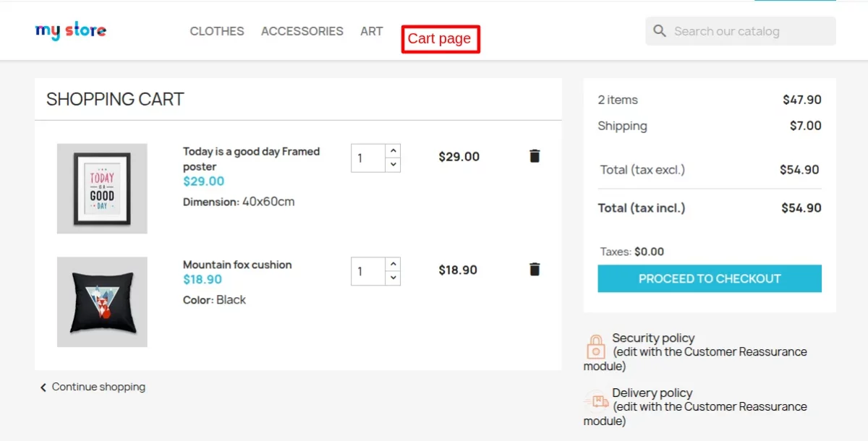Open the CLOTHES menu category
Viewport: 868px width, 441px height.
(216, 31)
